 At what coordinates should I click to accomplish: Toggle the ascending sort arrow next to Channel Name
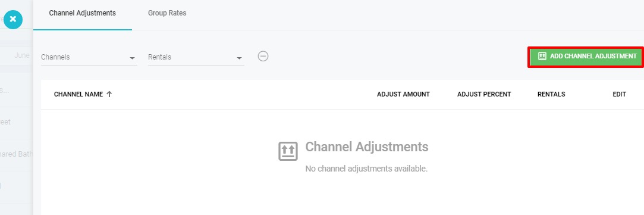[109, 94]
